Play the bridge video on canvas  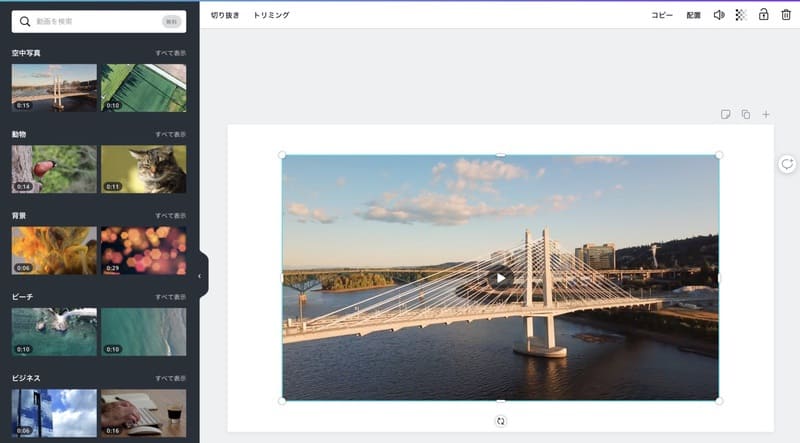coord(501,278)
